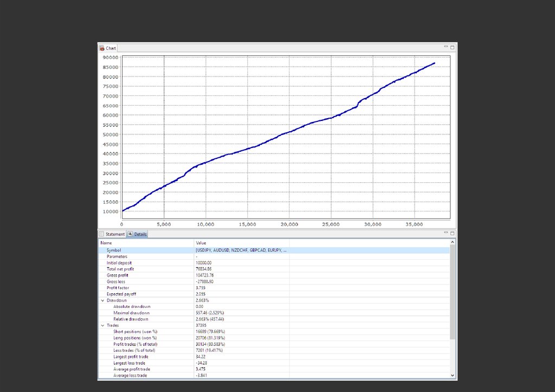Image resolution: width=555 pixels, height=392 pixels.
Task: Maximize the Details panel
Action: (453, 233)
